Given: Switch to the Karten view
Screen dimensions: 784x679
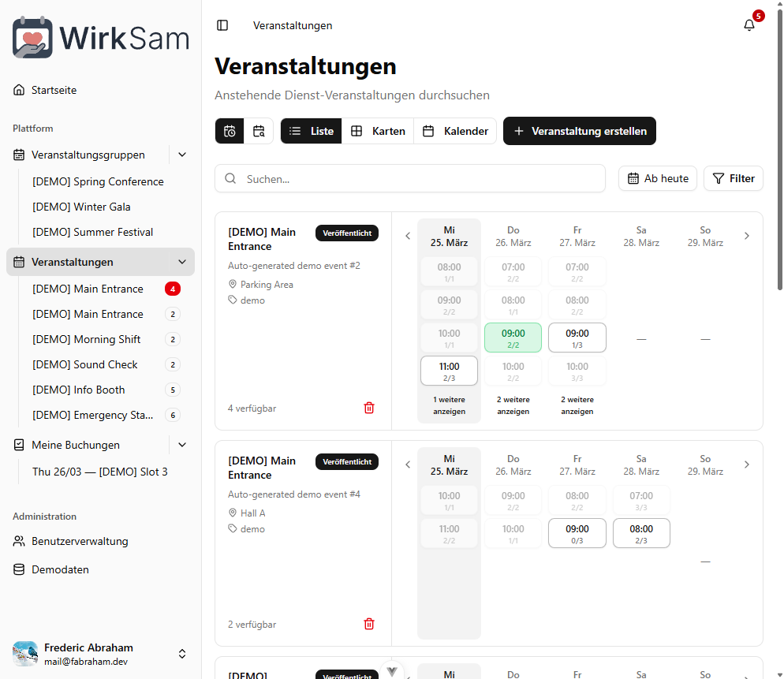Looking at the screenshot, I should 378,131.
